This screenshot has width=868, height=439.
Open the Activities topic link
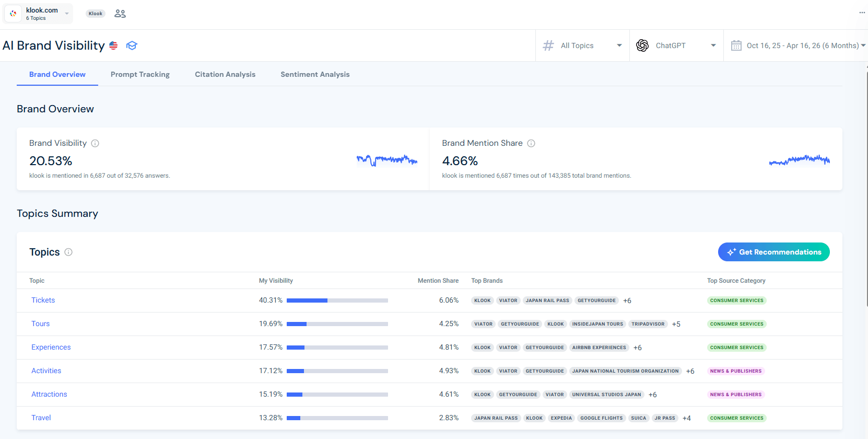tap(46, 371)
